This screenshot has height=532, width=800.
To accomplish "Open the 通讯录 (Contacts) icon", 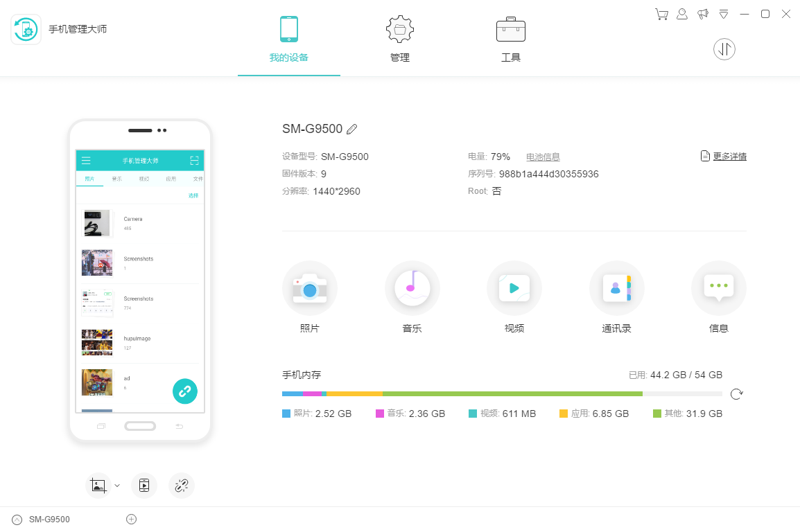I will tap(616, 287).
